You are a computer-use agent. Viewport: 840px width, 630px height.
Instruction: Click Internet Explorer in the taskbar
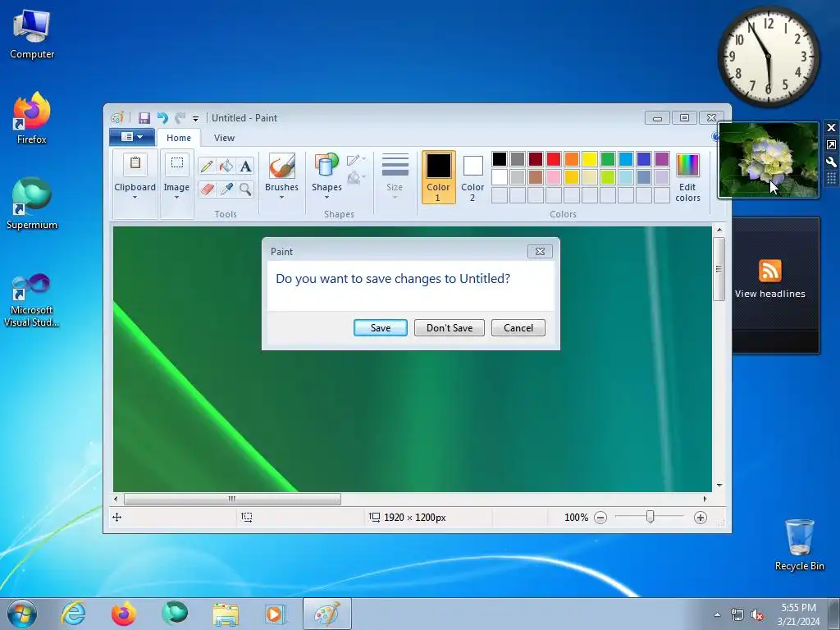pyautogui.click(x=73, y=614)
